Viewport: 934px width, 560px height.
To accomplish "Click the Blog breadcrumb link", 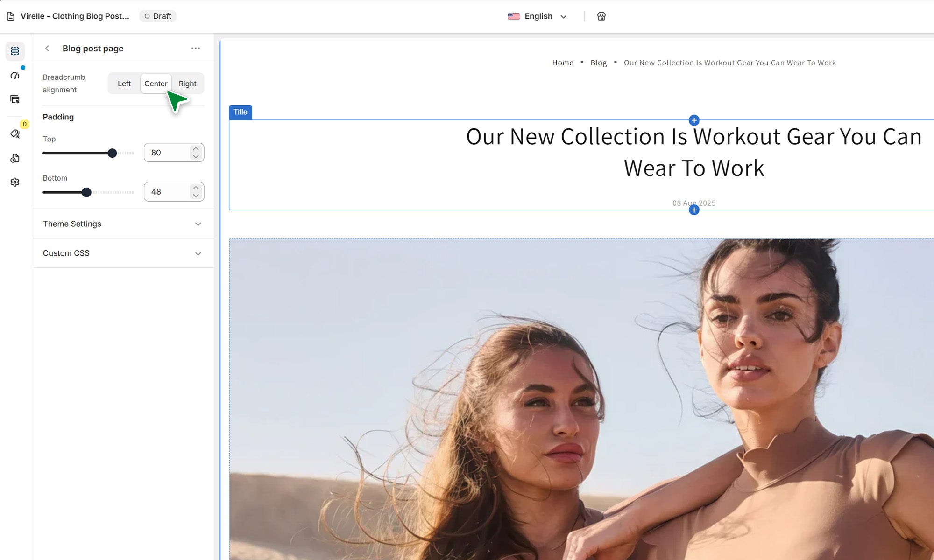I will pos(598,63).
